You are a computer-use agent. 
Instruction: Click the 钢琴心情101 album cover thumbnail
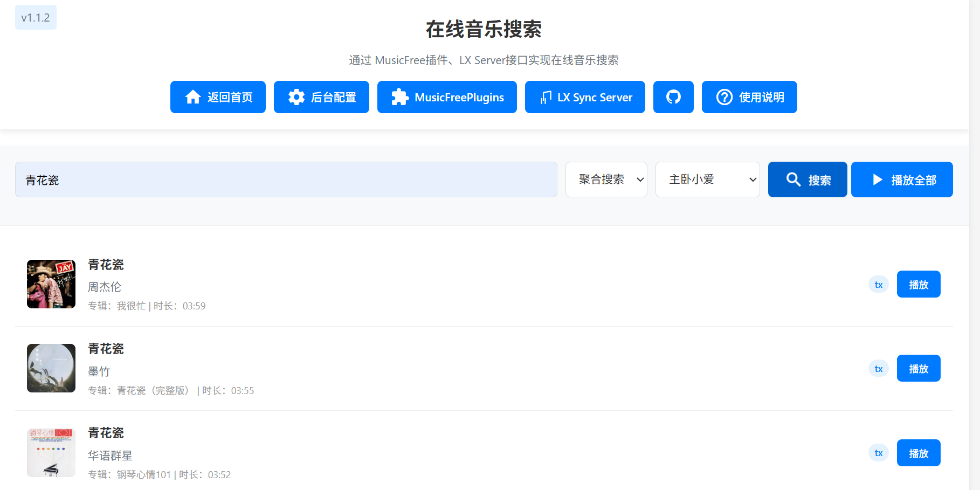[51, 453]
